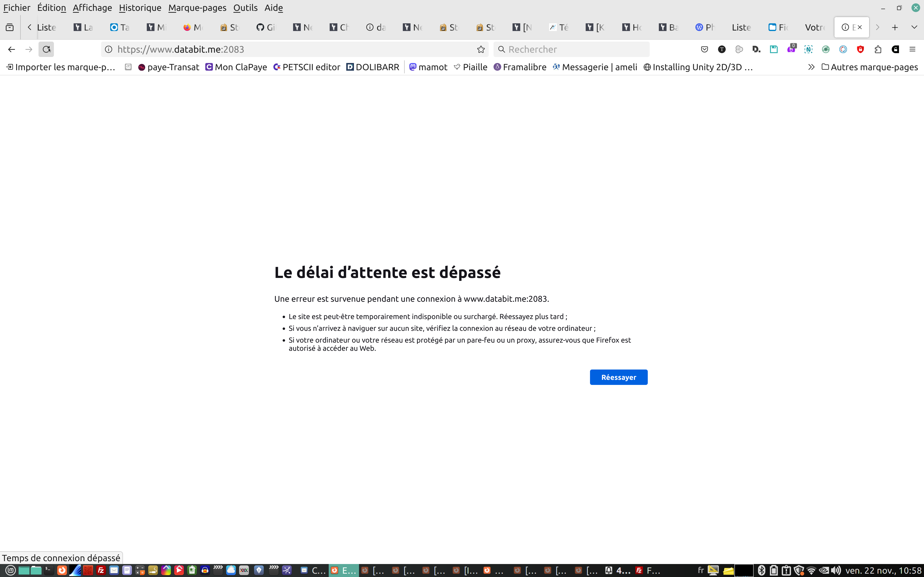Screen dimensions: 924x577
Task: Open a new tab with plus button
Action: point(895,27)
